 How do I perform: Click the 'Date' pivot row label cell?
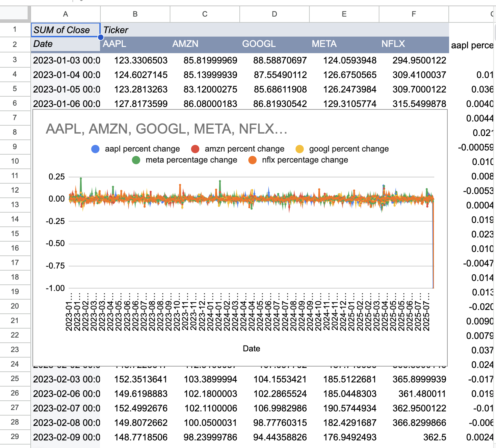tap(65, 44)
